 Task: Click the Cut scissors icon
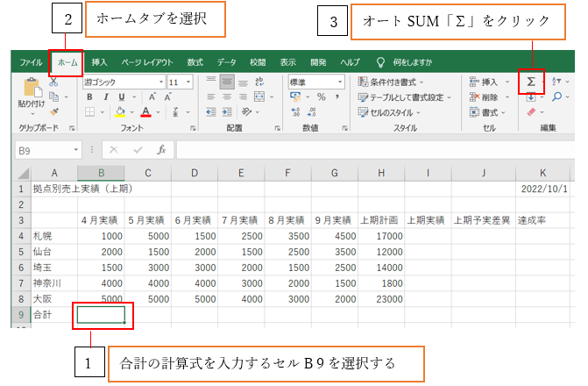tap(54, 82)
